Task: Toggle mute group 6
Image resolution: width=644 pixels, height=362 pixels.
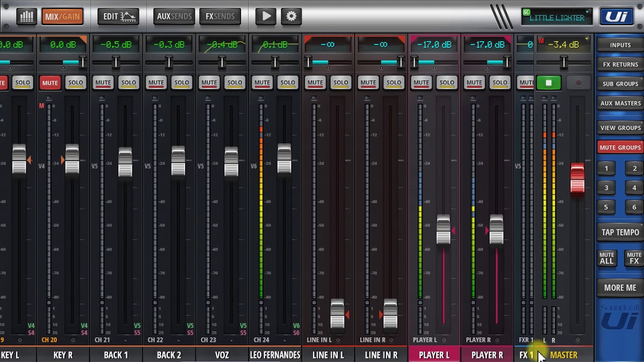Action: (634, 207)
